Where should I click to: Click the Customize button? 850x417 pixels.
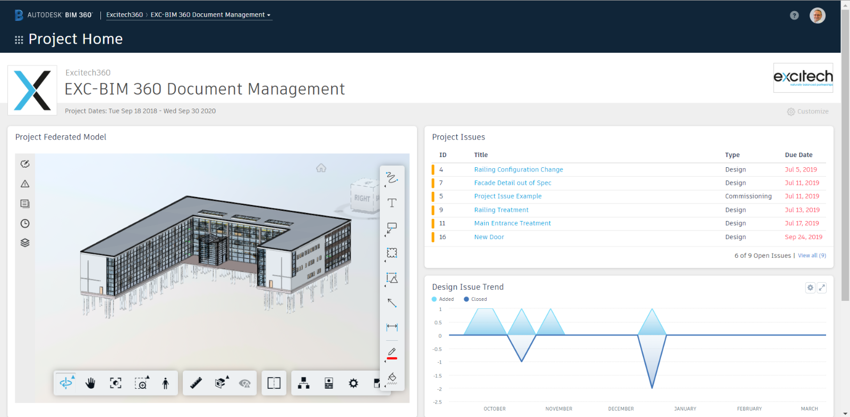tap(808, 112)
